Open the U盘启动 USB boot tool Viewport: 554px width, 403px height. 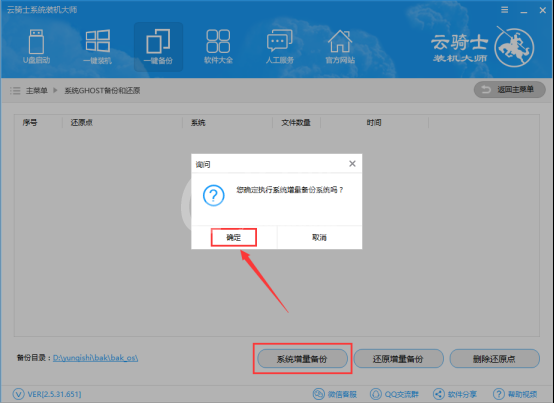pyautogui.click(x=36, y=47)
